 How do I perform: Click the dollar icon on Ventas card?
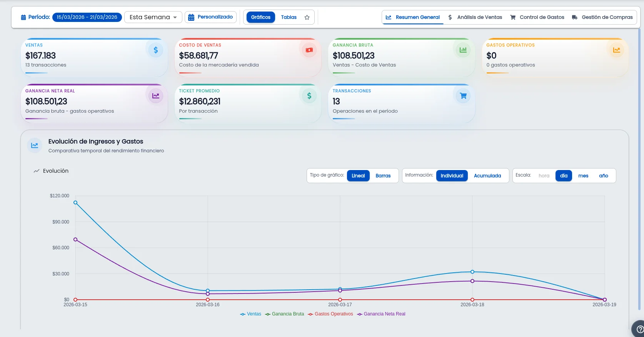pos(155,50)
